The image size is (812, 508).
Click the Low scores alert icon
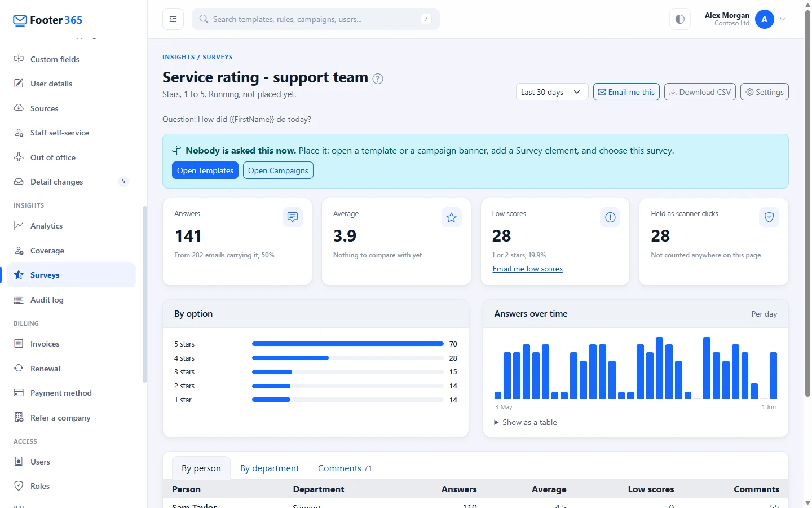(610, 217)
